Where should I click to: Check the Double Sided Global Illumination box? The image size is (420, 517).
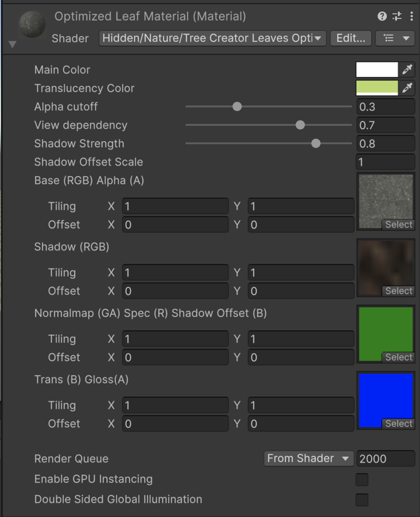(361, 500)
